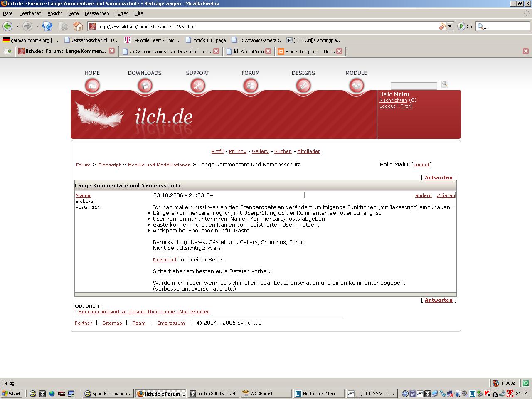The height and width of the screenshot is (399, 532).
Task: Reload the page with the refresh icon
Action: point(47,26)
